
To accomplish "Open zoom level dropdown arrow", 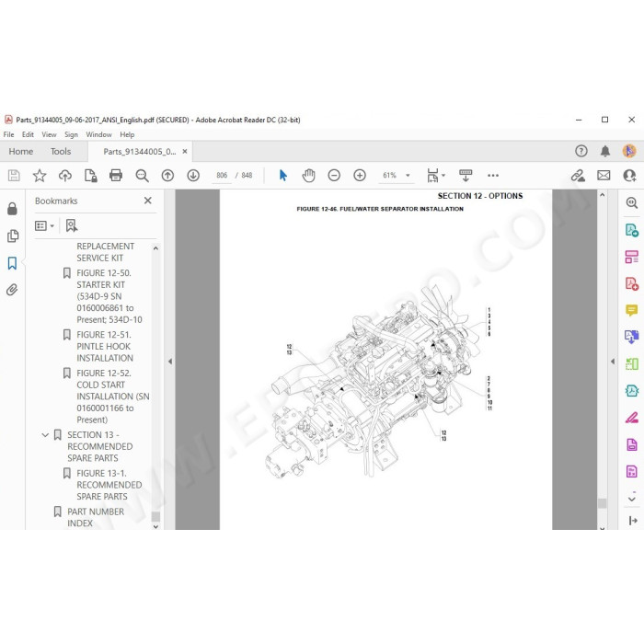I will (x=408, y=176).
